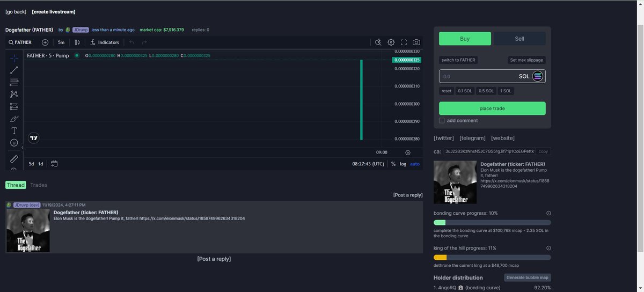The height and width of the screenshot is (292, 644).
Task: Select the brush drawing tool
Action: pos(14,119)
